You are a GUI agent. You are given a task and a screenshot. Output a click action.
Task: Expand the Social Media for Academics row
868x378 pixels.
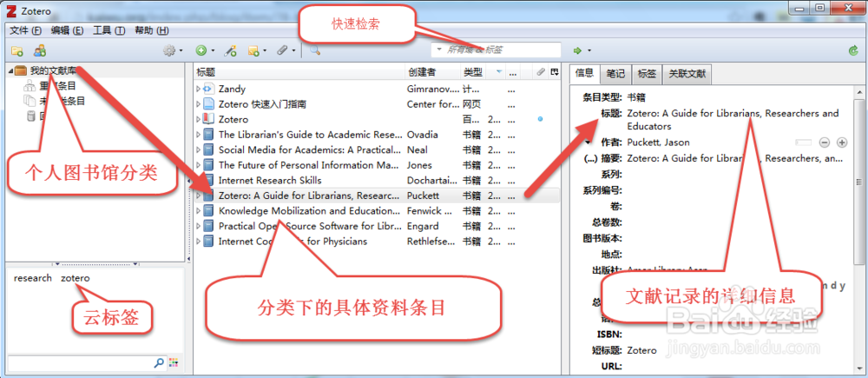click(199, 149)
